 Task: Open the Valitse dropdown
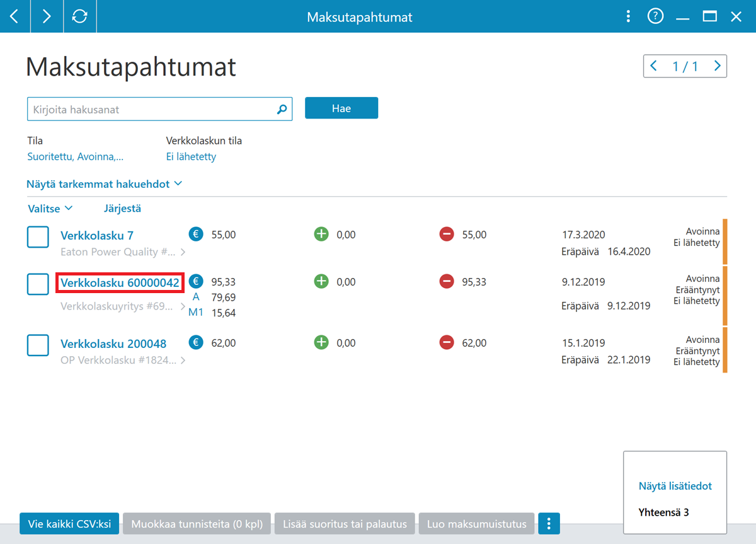click(50, 208)
